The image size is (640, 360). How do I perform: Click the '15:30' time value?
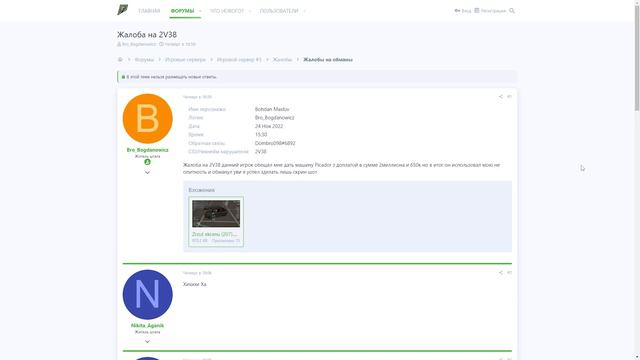[261, 134]
